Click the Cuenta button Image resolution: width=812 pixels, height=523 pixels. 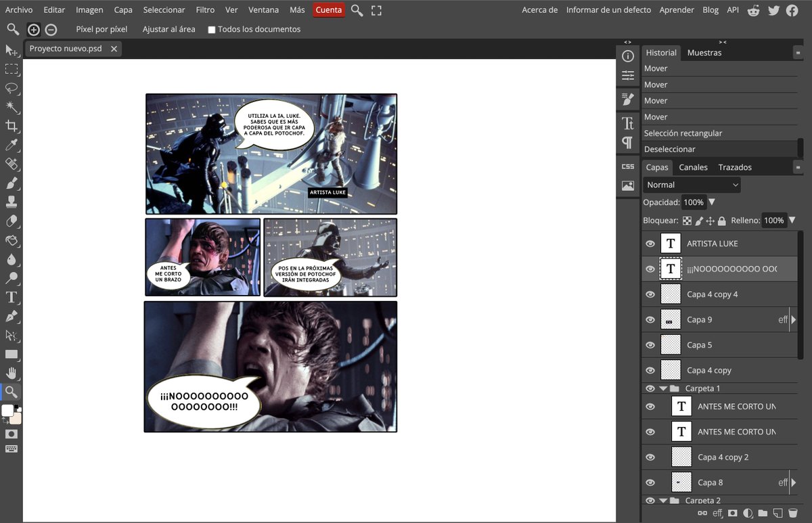(x=329, y=10)
